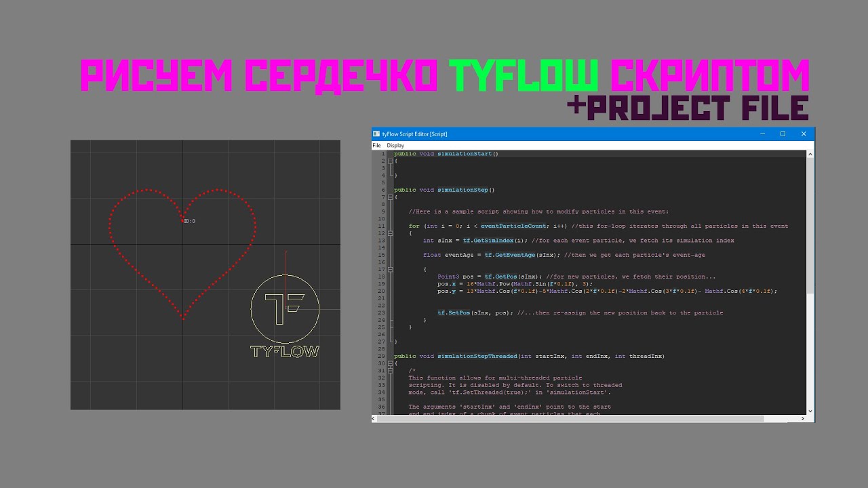Click 'tf.GetSimIndex' on line 13
Viewport: 868px width, 488px height.
[488, 241]
